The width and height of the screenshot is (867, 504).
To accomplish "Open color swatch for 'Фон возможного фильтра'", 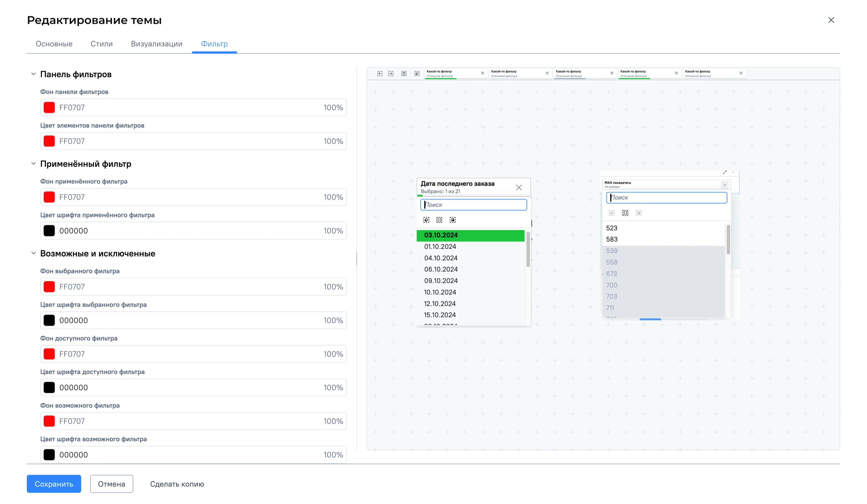I will click(49, 421).
